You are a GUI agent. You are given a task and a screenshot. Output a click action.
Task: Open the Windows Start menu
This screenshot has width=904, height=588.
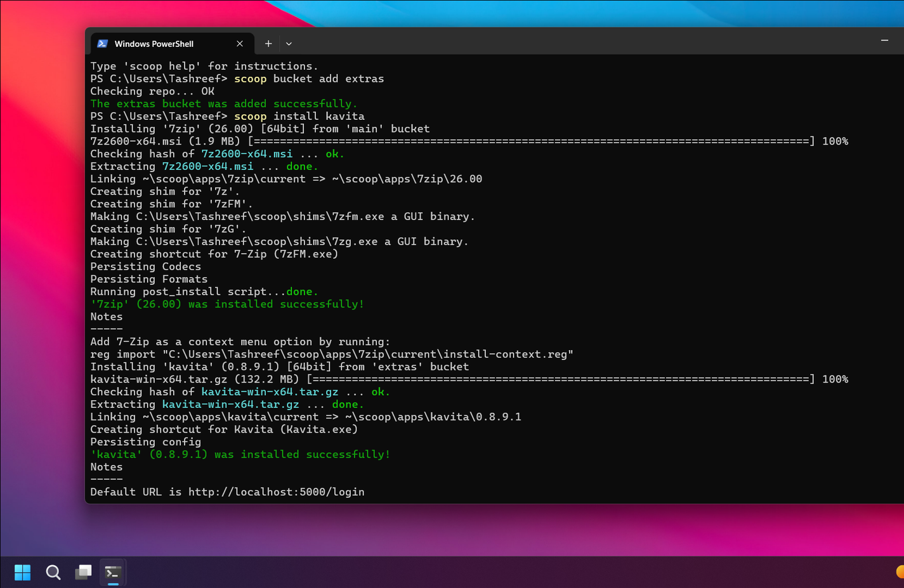(x=22, y=573)
